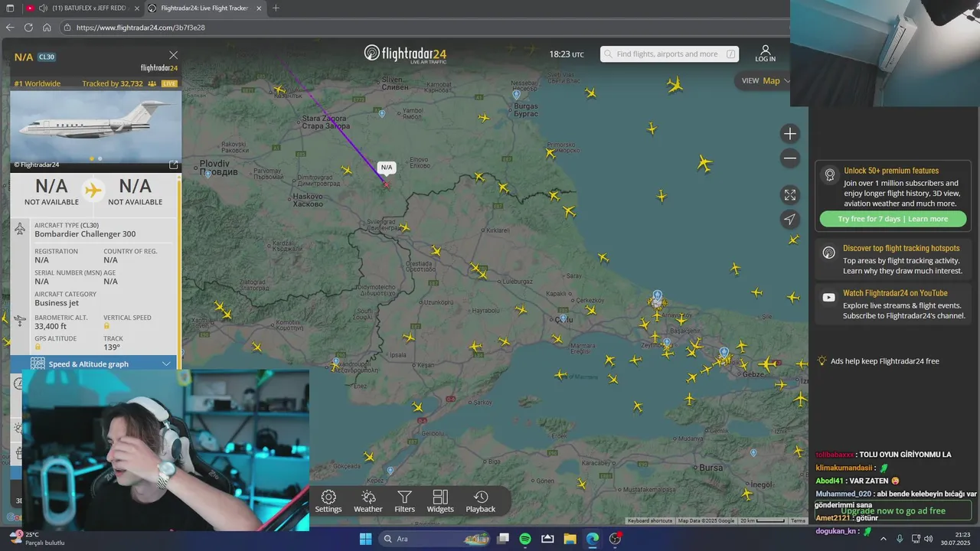The image size is (980, 551).
Task: Click the locked GPS Altitude padlock
Action: [38, 347]
